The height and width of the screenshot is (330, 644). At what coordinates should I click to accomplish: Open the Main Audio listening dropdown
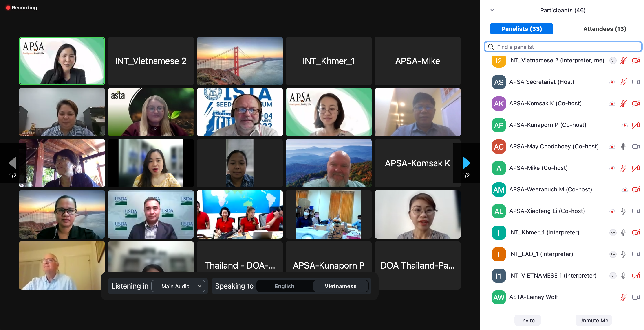point(178,286)
